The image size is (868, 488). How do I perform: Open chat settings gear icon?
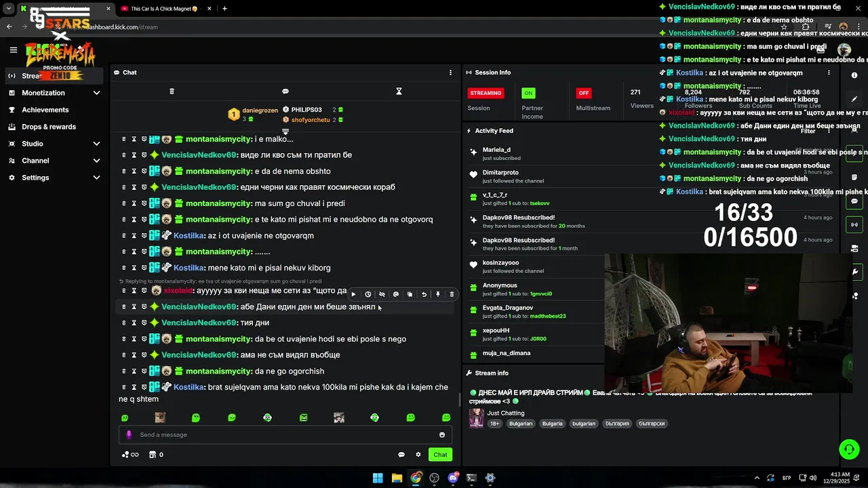click(x=418, y=455)
